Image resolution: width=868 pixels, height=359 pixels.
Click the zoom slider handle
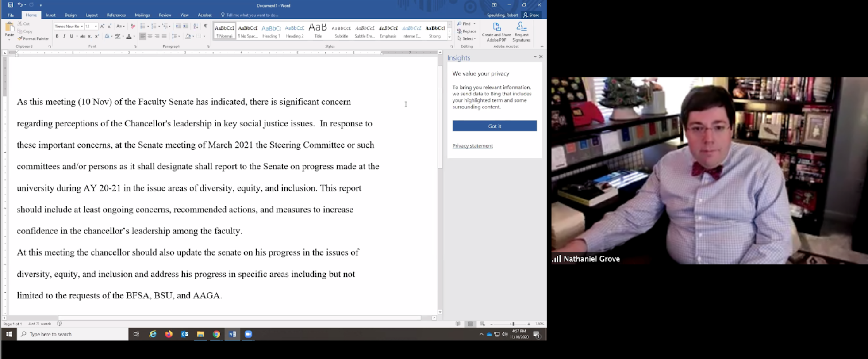click(513, 324)
